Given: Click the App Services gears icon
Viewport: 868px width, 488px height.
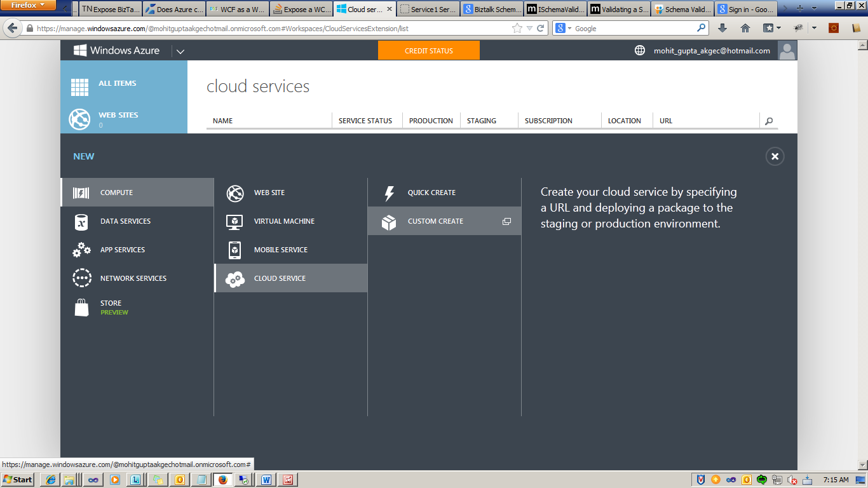Looking at the screenshot, I should click(x=81, y=250).
